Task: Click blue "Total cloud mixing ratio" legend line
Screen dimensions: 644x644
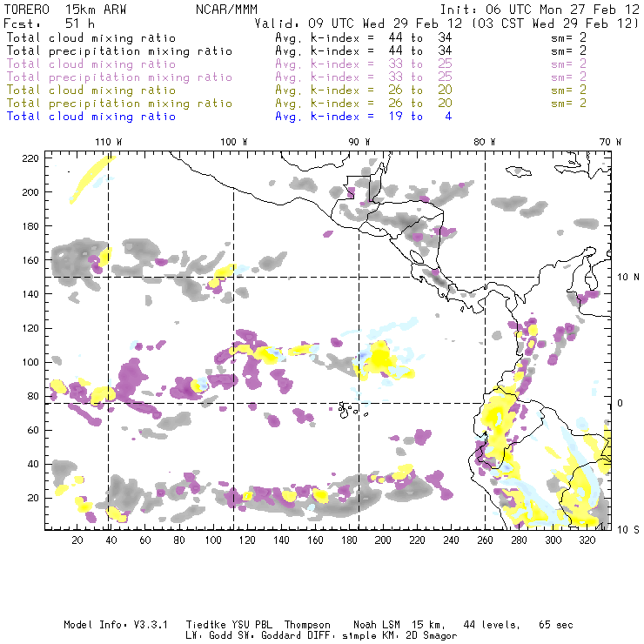Action: point(91,117)
